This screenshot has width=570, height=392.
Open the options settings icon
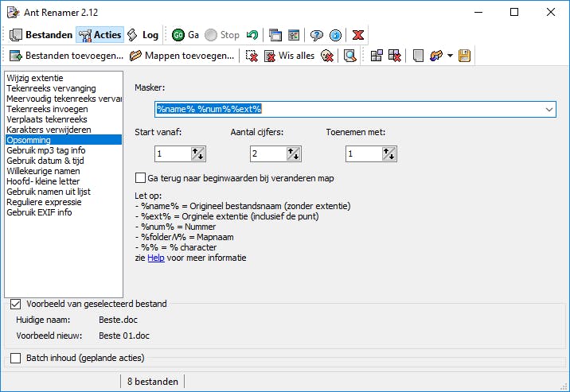click(x=294, y=35)
